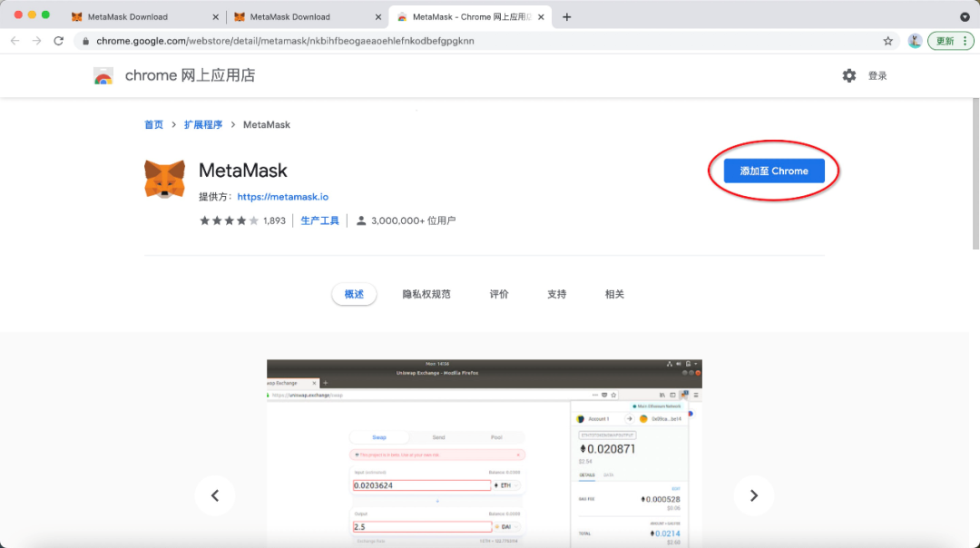
Task: Show the next screenshot with right chevron
Action: click(754, 495)
